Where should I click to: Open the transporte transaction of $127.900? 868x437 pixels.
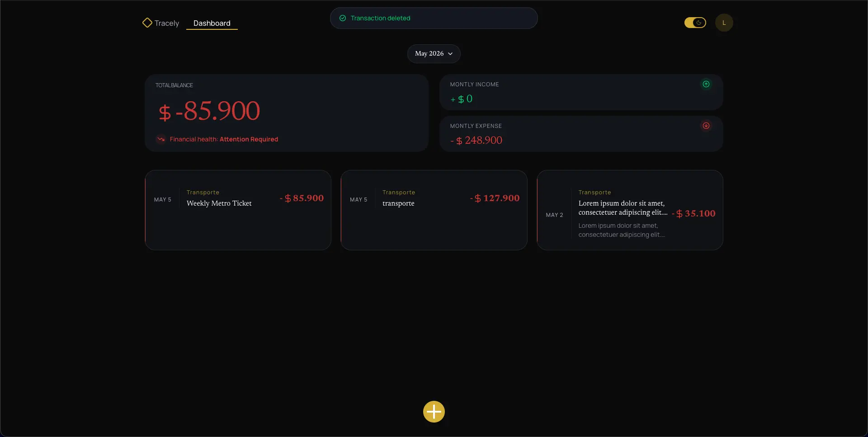(x=434, y=210)
